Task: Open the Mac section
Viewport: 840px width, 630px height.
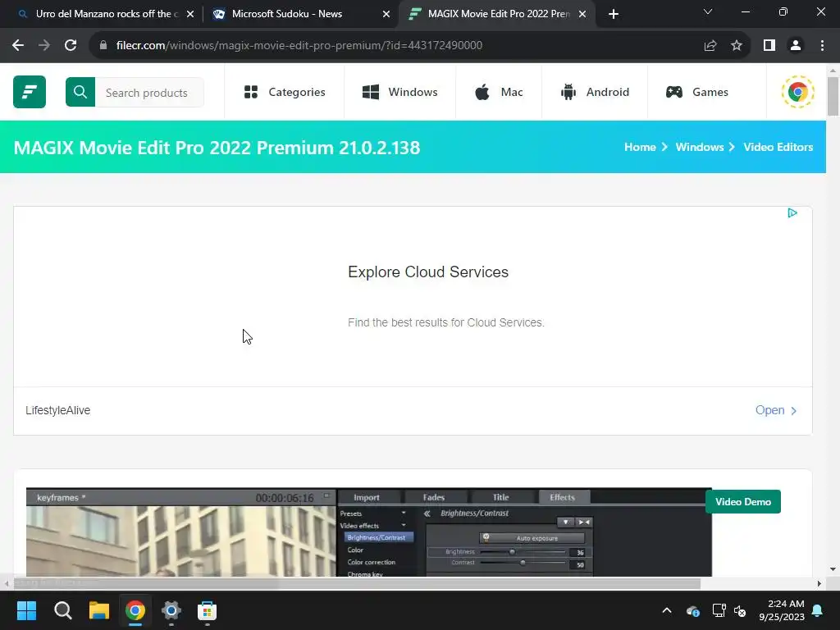Action: tap(499, 92)
